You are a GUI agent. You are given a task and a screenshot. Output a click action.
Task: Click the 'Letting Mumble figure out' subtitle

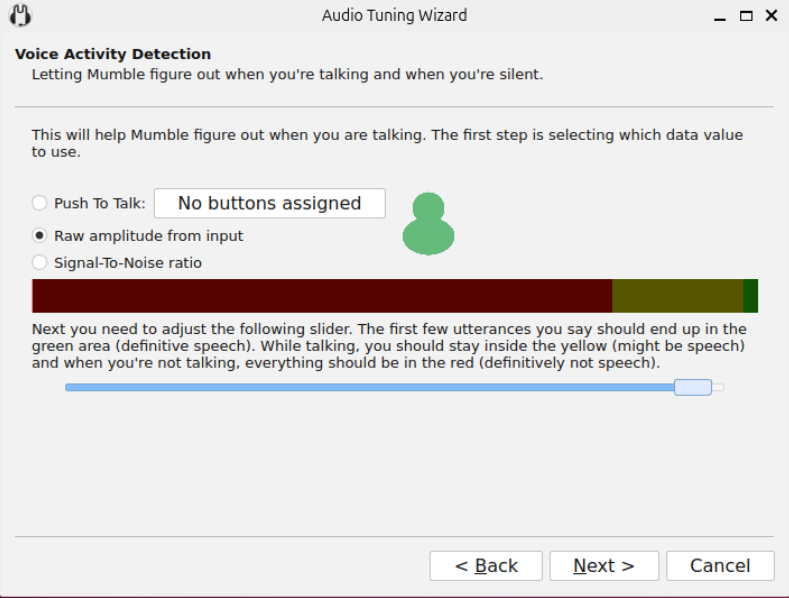click(x=287, y=74)
